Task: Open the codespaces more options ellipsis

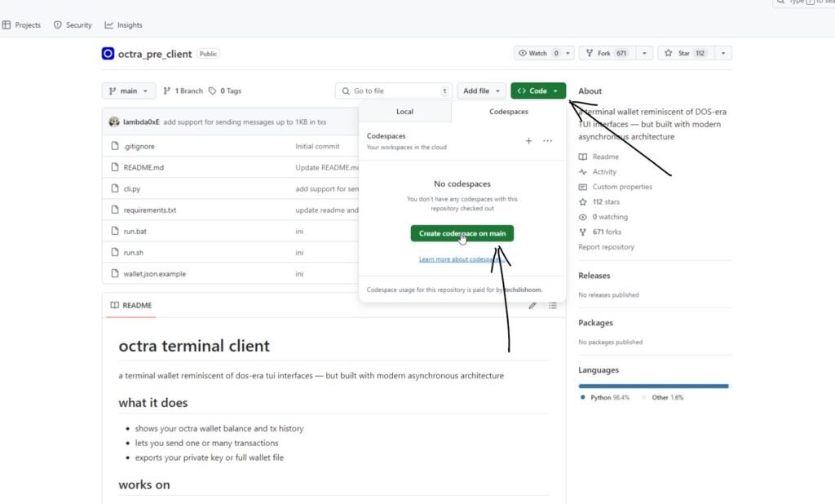Action: (x=547, y=140)
